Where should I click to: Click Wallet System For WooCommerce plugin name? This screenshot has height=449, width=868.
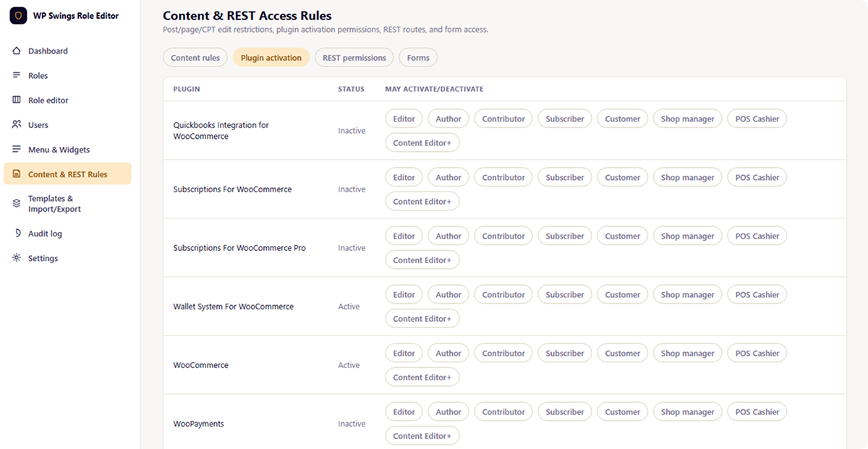234,307
